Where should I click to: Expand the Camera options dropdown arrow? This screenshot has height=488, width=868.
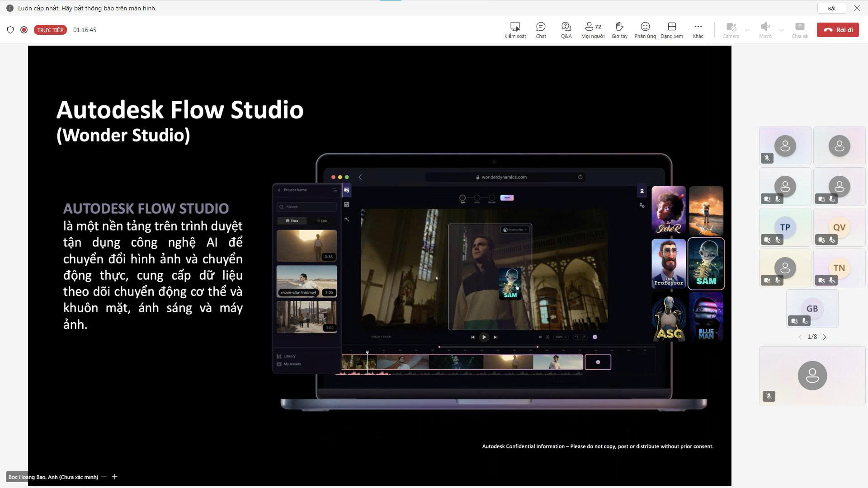pos(747,30)
